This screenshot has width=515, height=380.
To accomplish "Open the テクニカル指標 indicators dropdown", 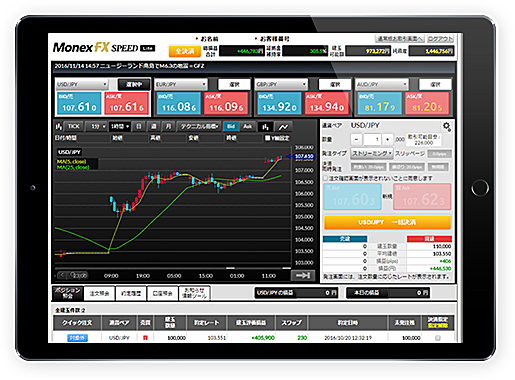I will 199,127.
